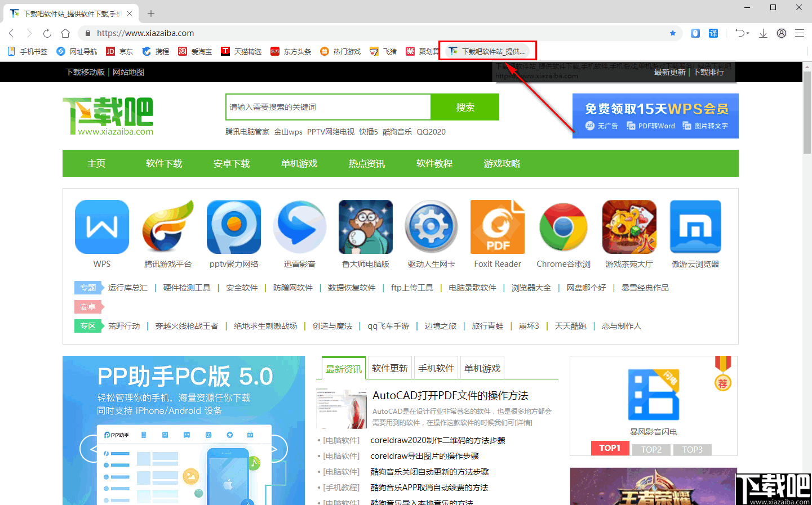Screen dimensions: 812x505
Task: Click the vertical page scrollbar thumb
Action: point(807,112)
